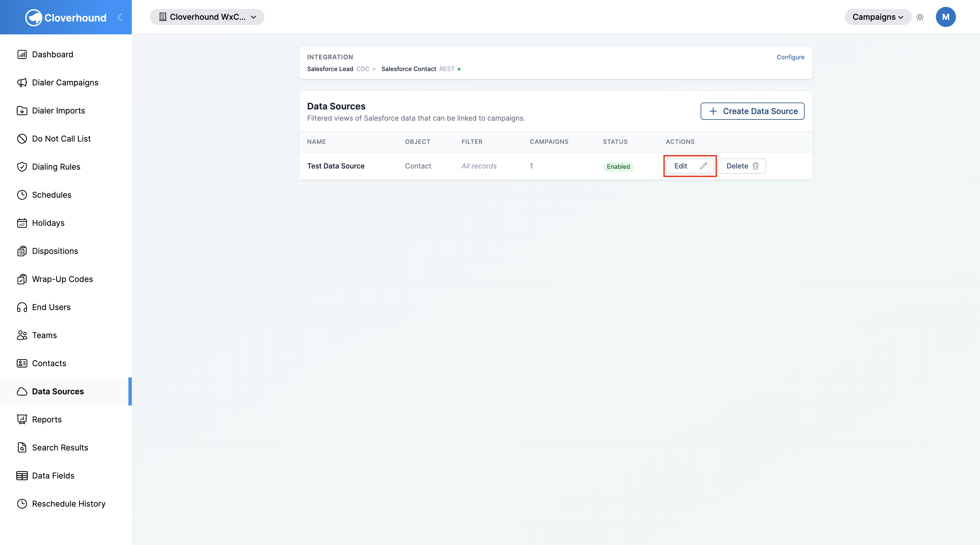Click the Do Not Call List ban icon
The height and width of the screenshot is (545, 980).
point(22,139)
